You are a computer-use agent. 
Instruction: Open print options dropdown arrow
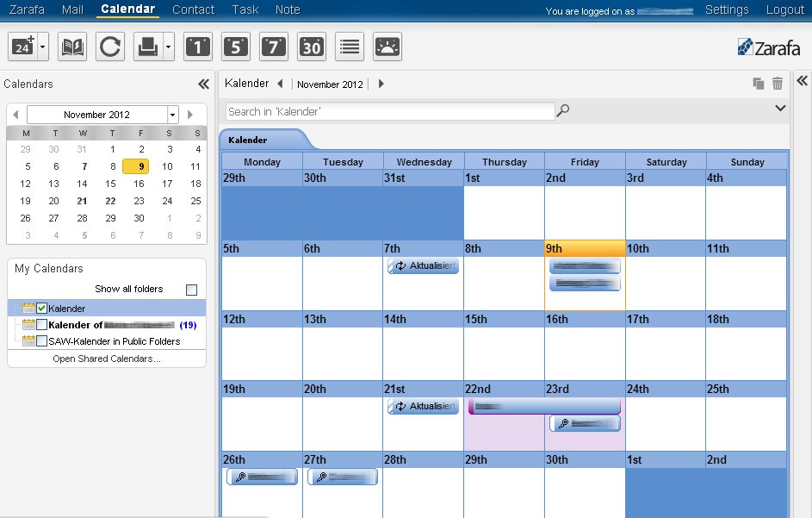coord(168,47)
